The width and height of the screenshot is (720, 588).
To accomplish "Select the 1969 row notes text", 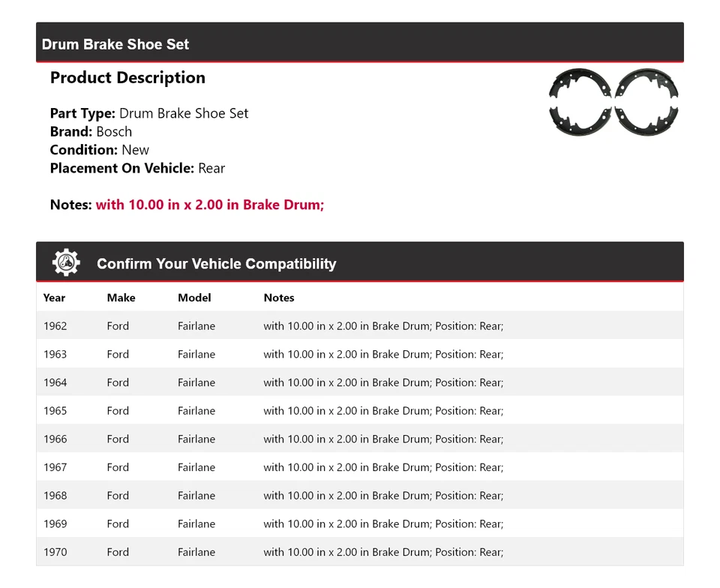I will [383, 524].
